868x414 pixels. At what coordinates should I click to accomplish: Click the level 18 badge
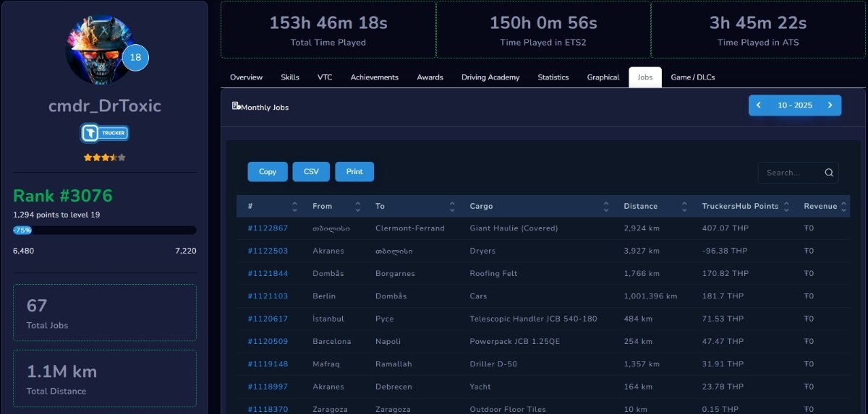point(135,58)
